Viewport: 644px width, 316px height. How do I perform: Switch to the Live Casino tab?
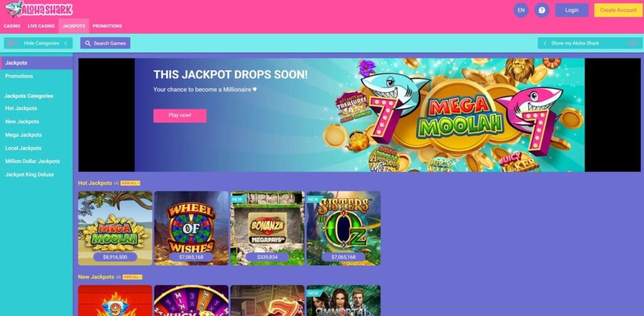pyautogui.click(x=41, y=26)
